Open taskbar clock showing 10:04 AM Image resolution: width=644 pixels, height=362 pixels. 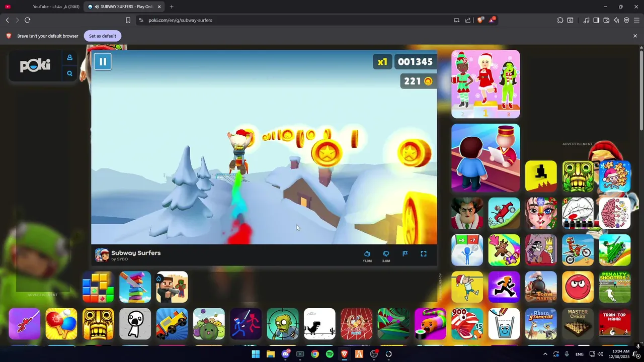[620, 354]
